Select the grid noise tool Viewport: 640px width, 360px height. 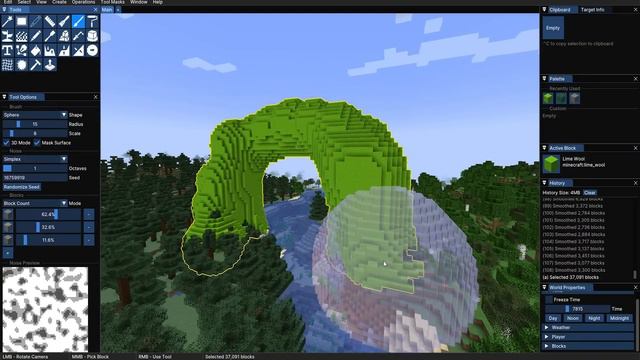pos(7,64)
